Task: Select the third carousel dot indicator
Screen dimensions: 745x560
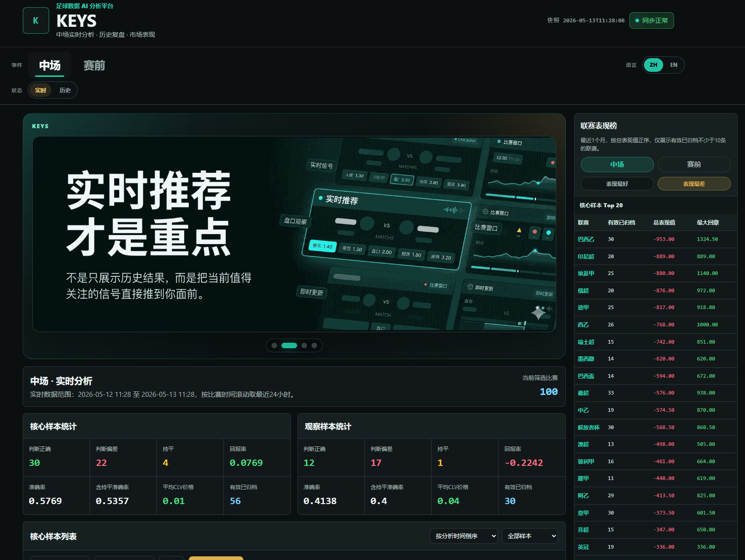Action: pyautogui.click(x=304, y=345)
